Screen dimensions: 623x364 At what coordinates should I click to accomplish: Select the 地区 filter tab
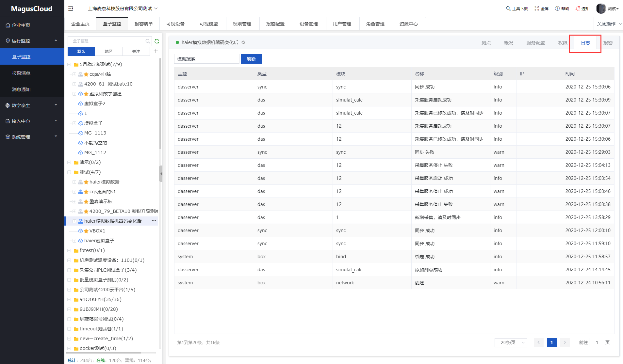[108, 51]
